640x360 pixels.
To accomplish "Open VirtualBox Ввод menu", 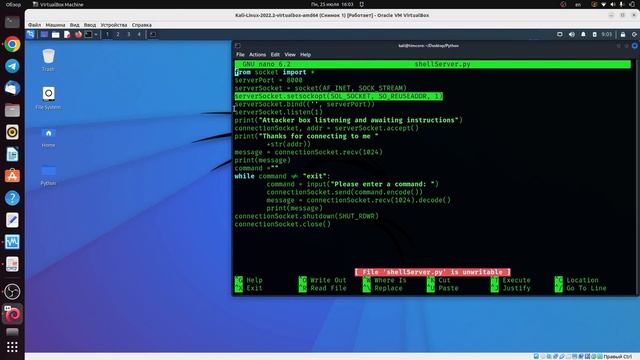I will 90,25.
